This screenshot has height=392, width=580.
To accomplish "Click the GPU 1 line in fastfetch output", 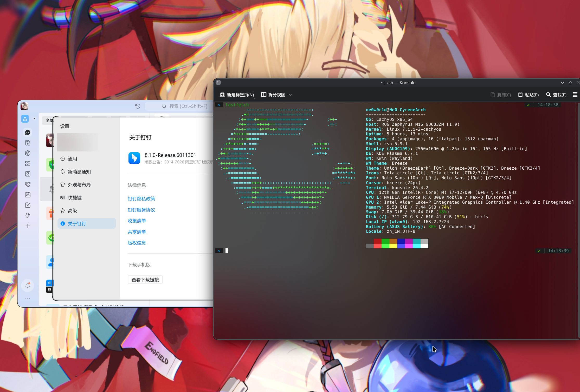I will [439, 197].
